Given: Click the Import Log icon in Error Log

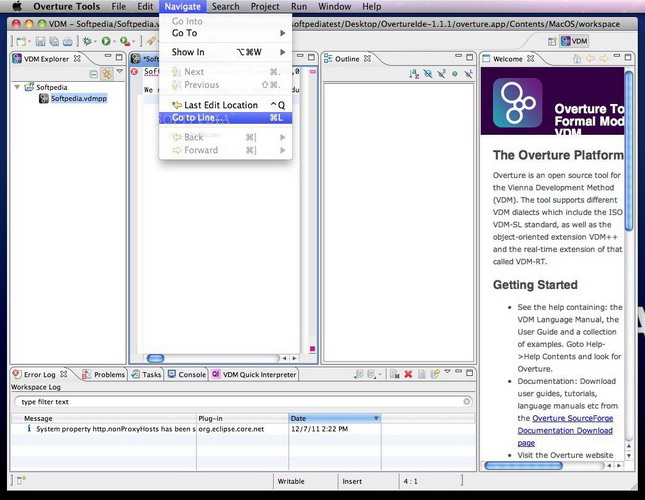Looking at the screenshot, I should coord(372,374).
